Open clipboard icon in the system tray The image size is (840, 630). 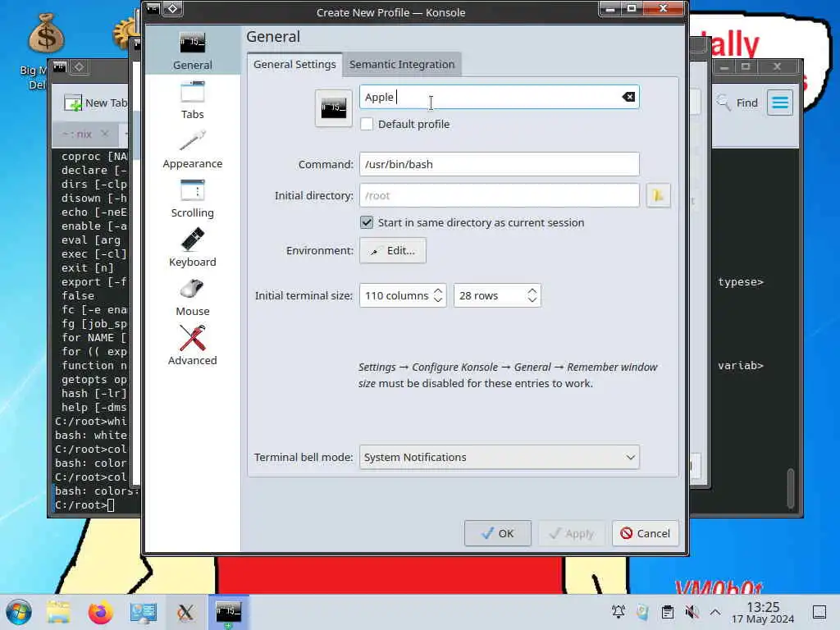pos(668,611)
